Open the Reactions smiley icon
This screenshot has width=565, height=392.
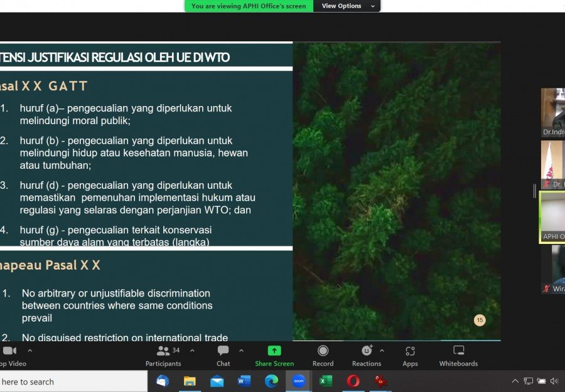click(367, 350)
